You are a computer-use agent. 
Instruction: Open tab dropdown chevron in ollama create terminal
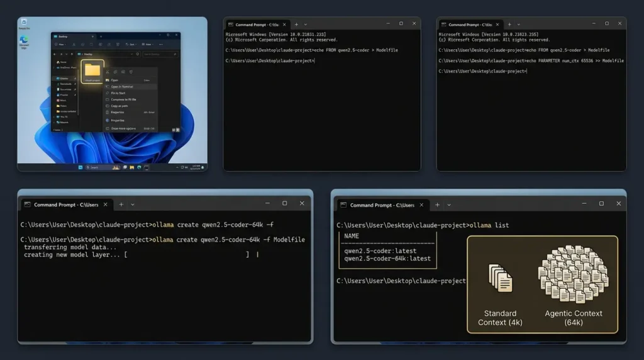[x=133, y=205]
